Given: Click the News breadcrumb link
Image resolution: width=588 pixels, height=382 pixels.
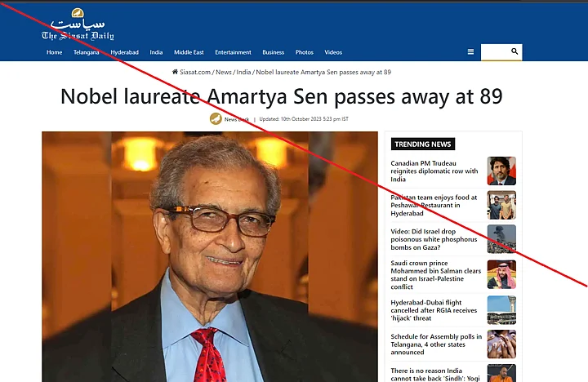Looking at the screenshot, I should pyautogui.click(x=224, y=72).
